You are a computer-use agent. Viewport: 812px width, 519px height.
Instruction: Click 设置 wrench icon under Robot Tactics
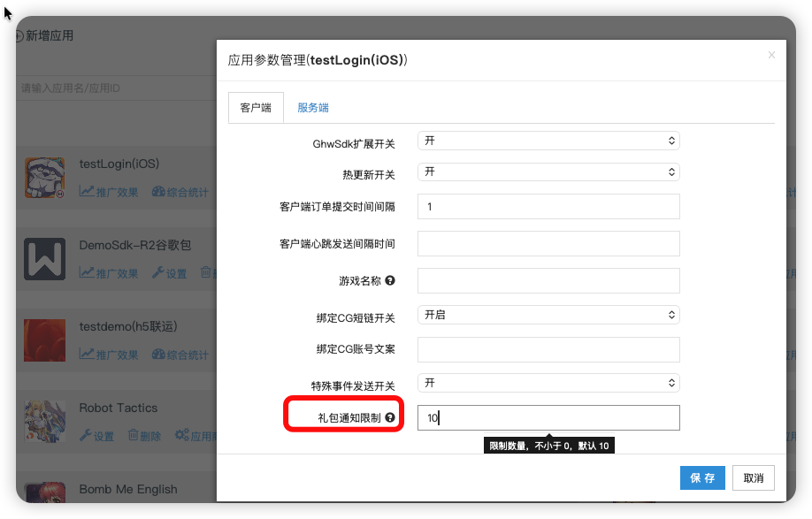point(86,435)
